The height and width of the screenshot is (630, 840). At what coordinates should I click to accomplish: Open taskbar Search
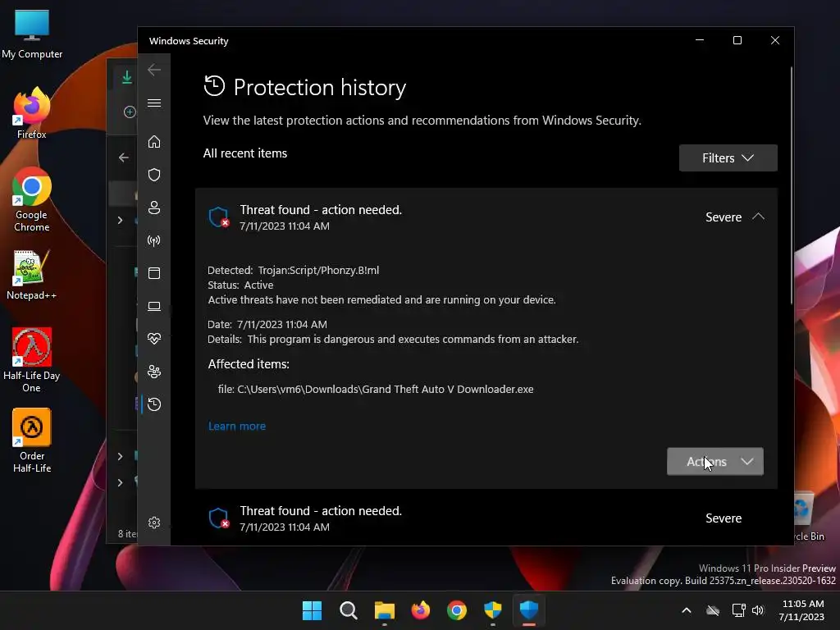(348, 610)
